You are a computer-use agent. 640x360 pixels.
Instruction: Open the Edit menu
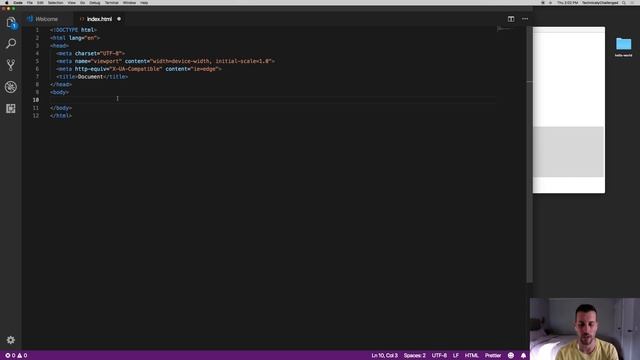point(40,2)
